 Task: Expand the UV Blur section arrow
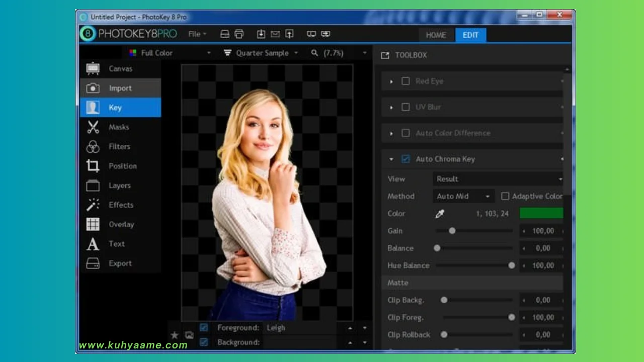tap(391, 107)
